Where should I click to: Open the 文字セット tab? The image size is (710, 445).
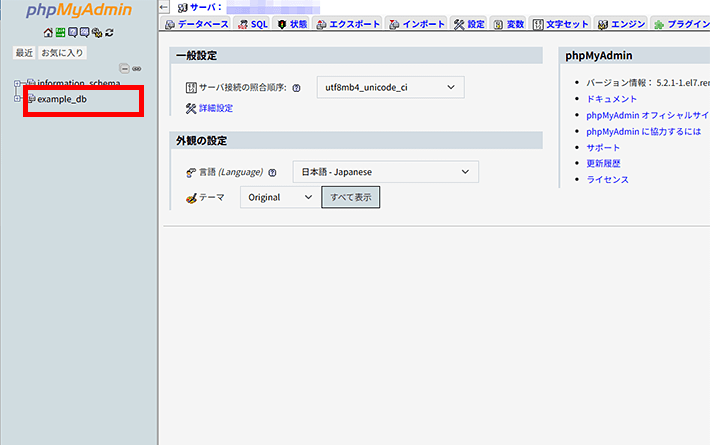(561, 24)
